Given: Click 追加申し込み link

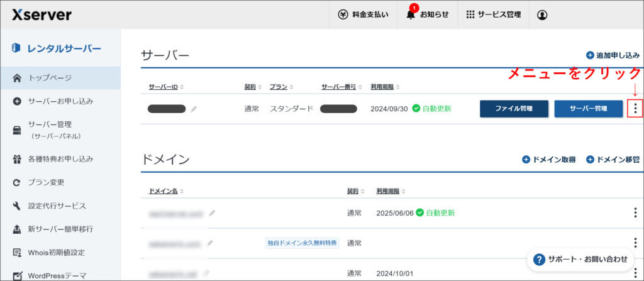Looking at the screenshot, I should pos(613,55).
